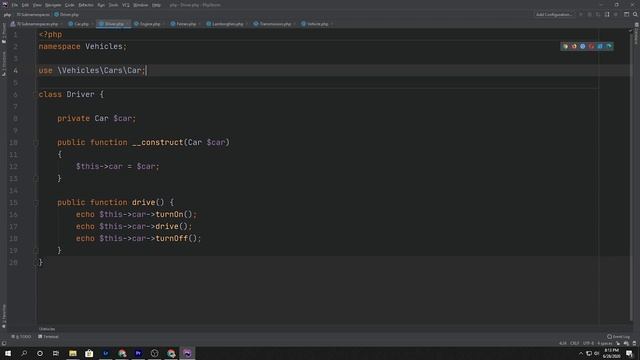This screenshot has width=640, height=360.
Task: Click fold marker at line 13
Action: pos(36,179)
